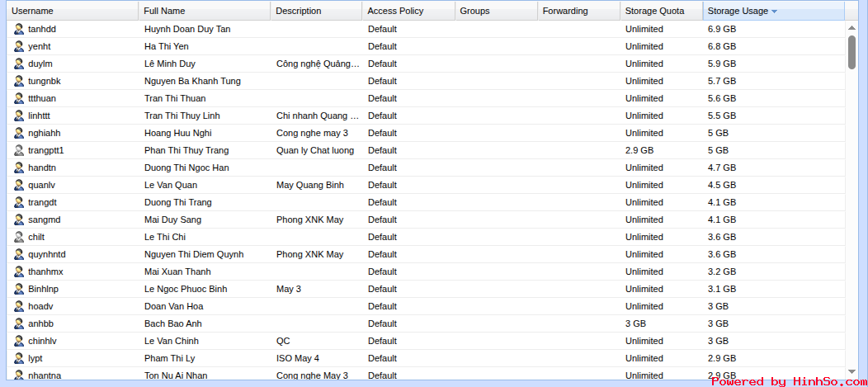Screen dimensions: 868x387
Task: Click the user icon beside tanhdd
Action: coord(19,29)
